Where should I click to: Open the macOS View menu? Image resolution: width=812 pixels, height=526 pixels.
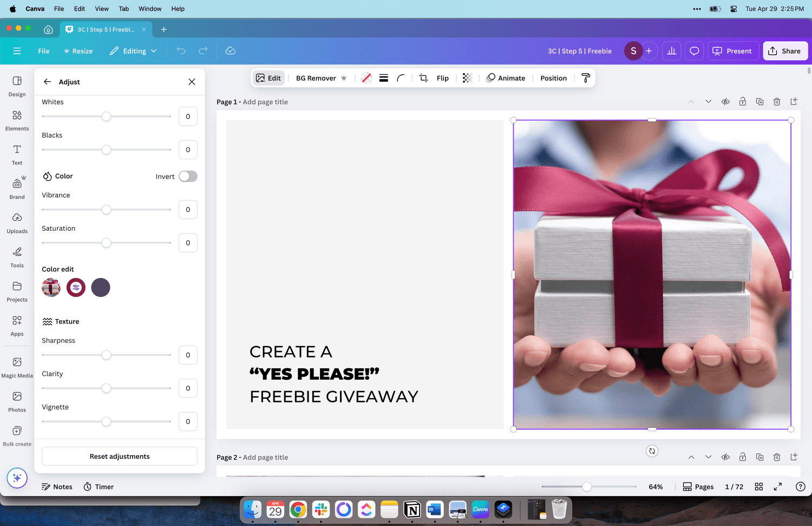(x=102, y=9)
